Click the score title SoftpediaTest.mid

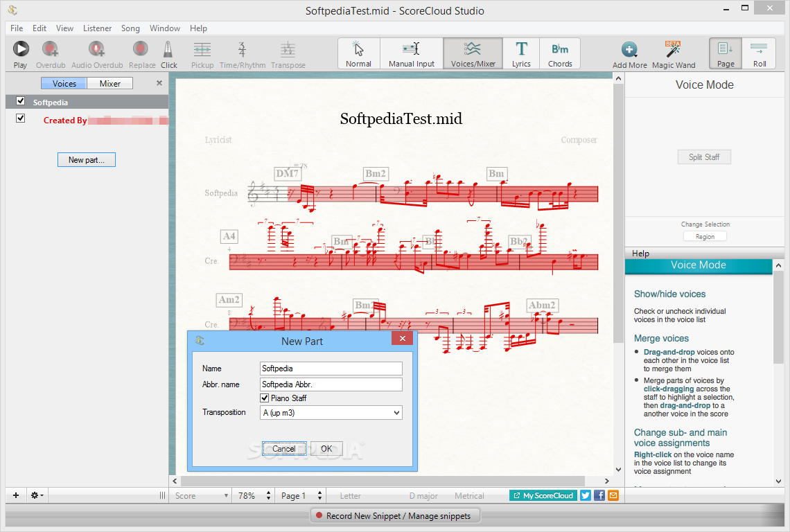pos(401,119)
